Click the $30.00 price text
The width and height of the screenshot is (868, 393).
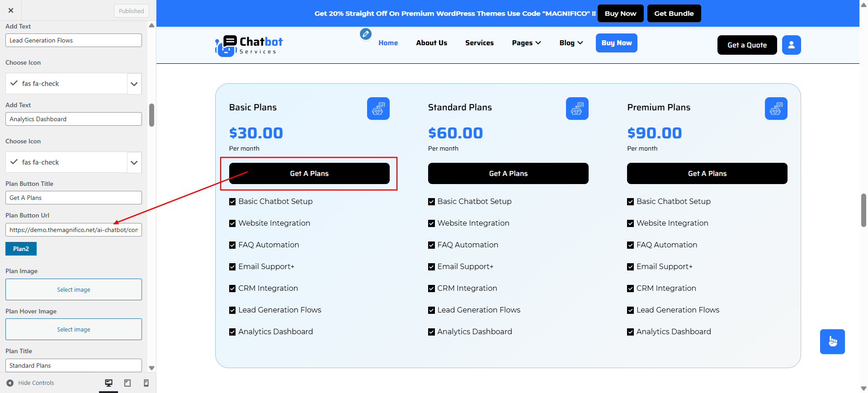pos(256,133)
